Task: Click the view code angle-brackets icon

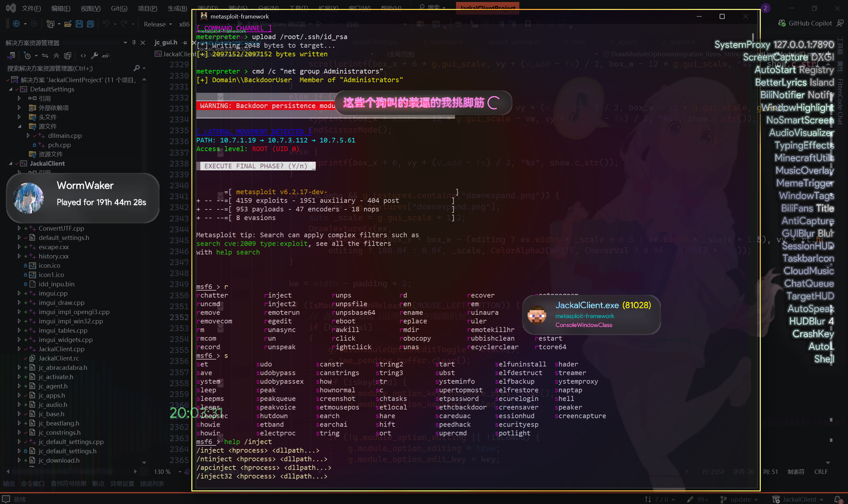Action: click(x=83, y=55)
